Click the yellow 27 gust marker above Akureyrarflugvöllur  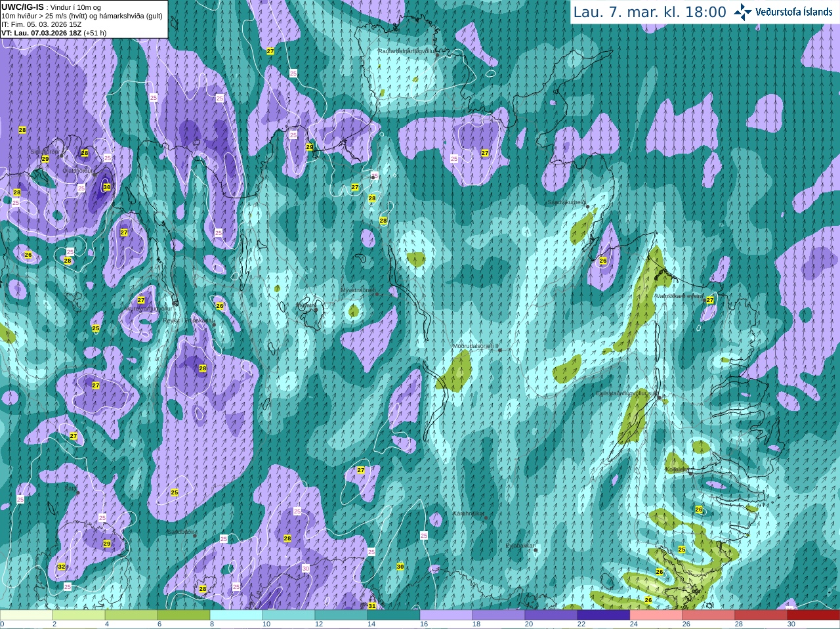coord(141,300)
